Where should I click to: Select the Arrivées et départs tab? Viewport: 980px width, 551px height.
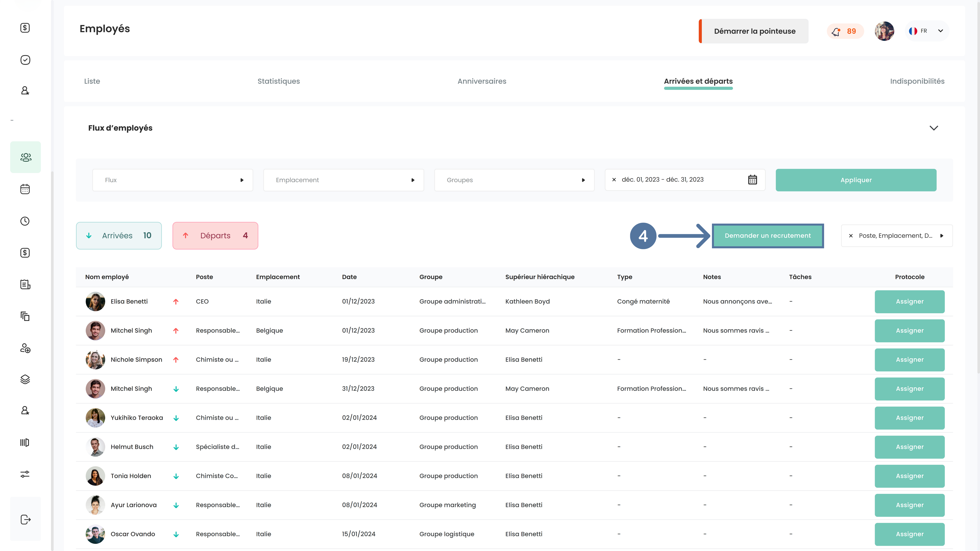698,81
